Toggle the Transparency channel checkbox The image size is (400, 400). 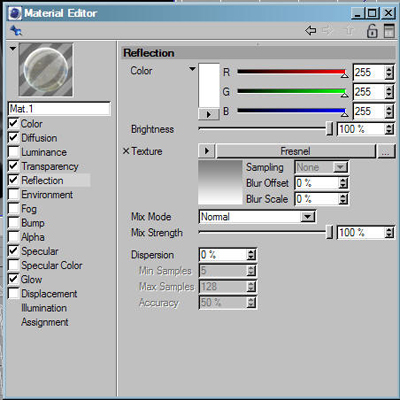pyautogui.click(x=13, y=166)
